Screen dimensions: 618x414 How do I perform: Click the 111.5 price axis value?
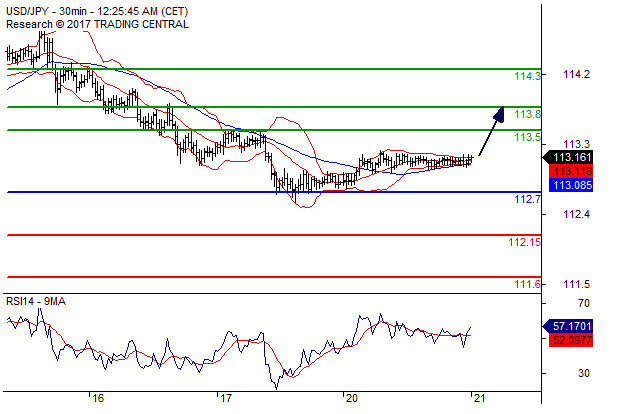pos(576,284)
